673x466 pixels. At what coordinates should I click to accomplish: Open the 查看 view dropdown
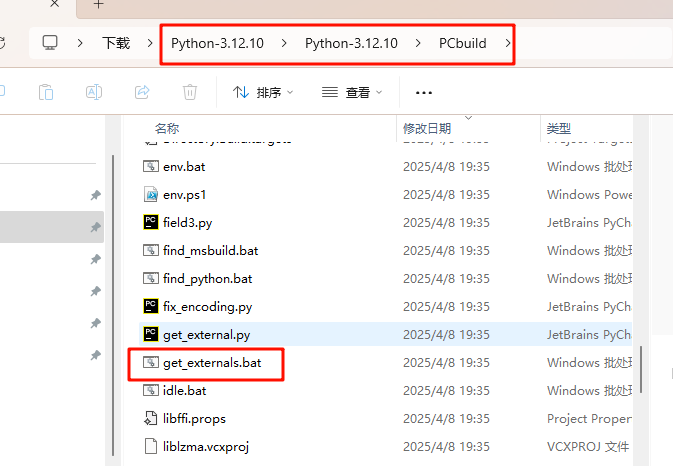click(352, 92)
